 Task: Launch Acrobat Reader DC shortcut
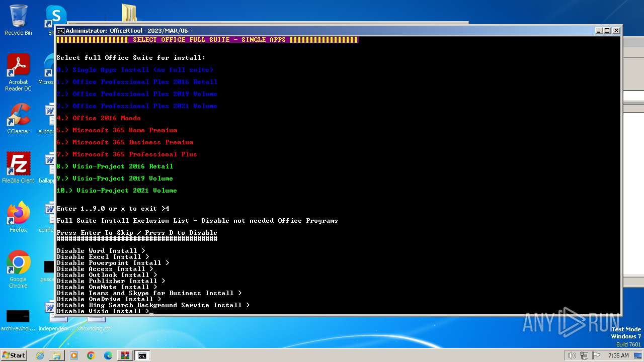tap(18, 72)
